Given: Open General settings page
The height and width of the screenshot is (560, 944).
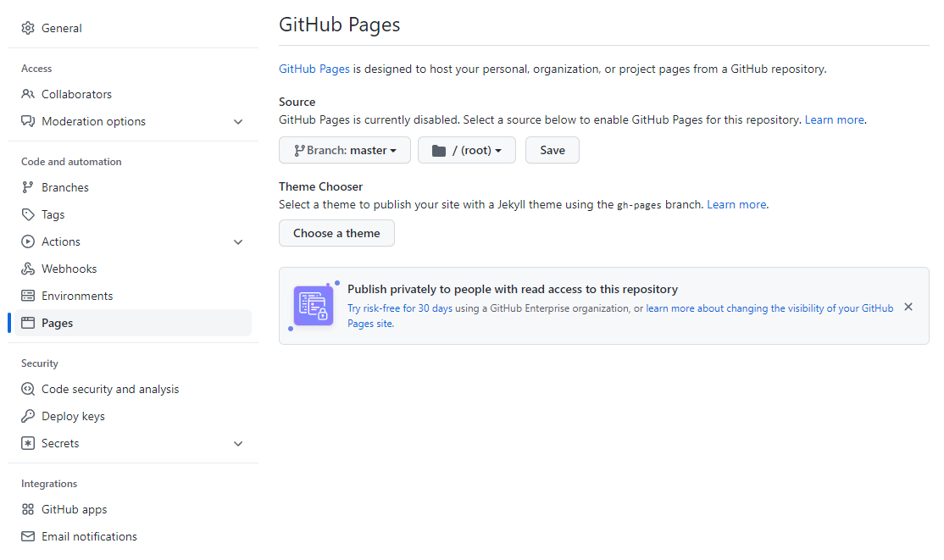Looking at the screenshot, I should click(133, 28).
